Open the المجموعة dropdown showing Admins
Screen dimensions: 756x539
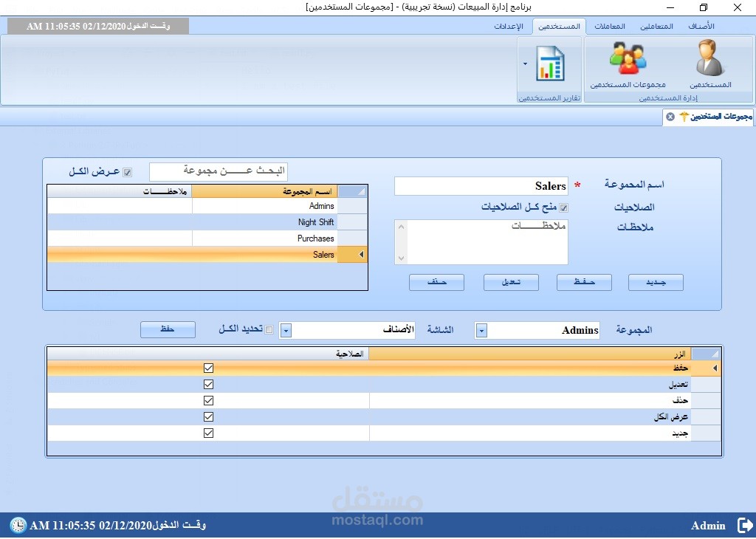(x=481, y=330)
